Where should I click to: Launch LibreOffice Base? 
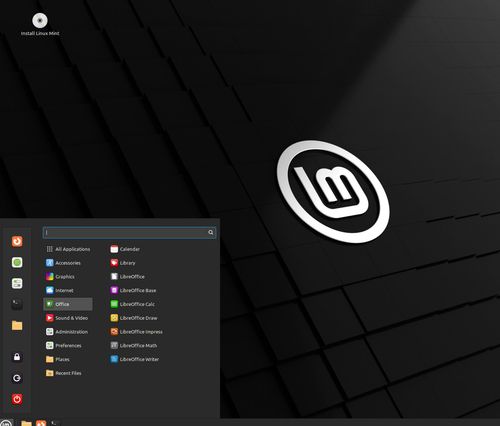click(133, 290)
